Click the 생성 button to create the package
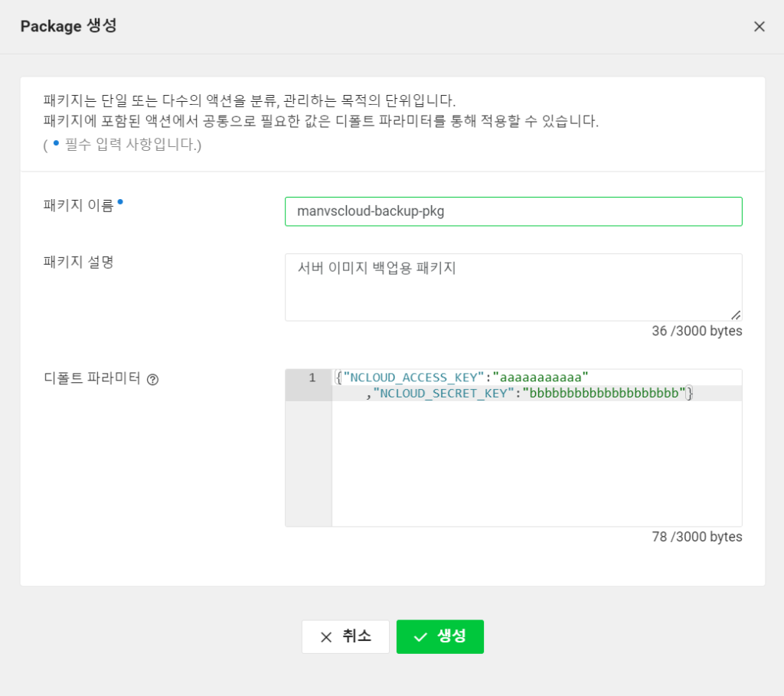Viewport: 784px width, 696px height. click(440, 636)
